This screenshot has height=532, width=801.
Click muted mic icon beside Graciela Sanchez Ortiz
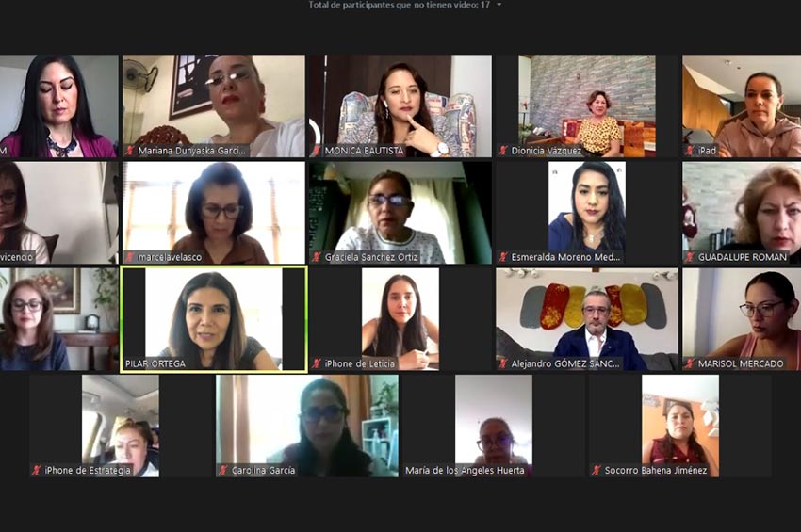pos(317,257)
